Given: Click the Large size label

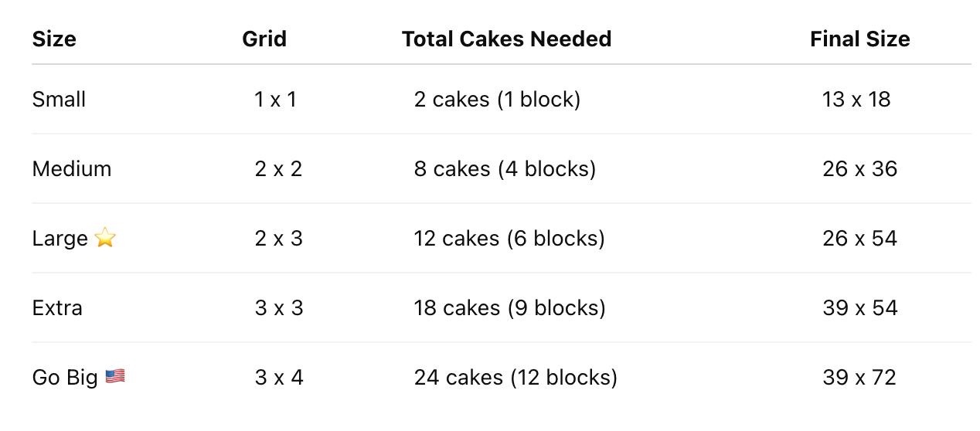Looking at the screenshot, I should click(60, 239).
